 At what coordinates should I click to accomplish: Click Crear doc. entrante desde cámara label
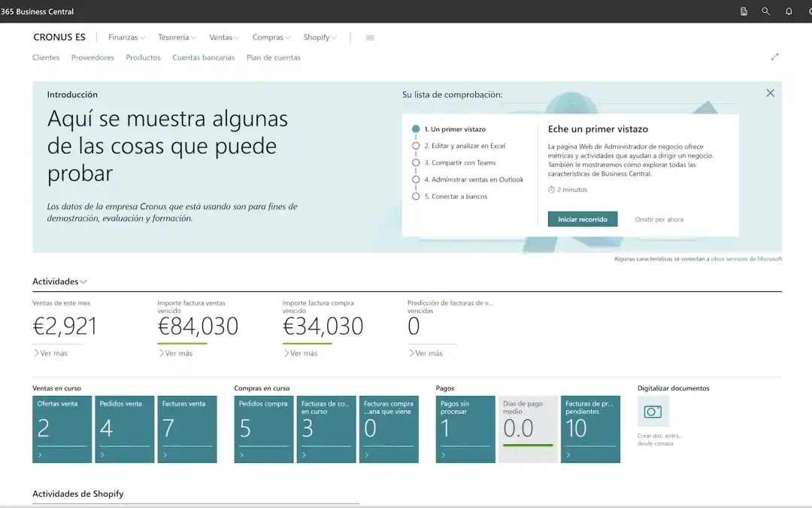(x=660, y=440)
